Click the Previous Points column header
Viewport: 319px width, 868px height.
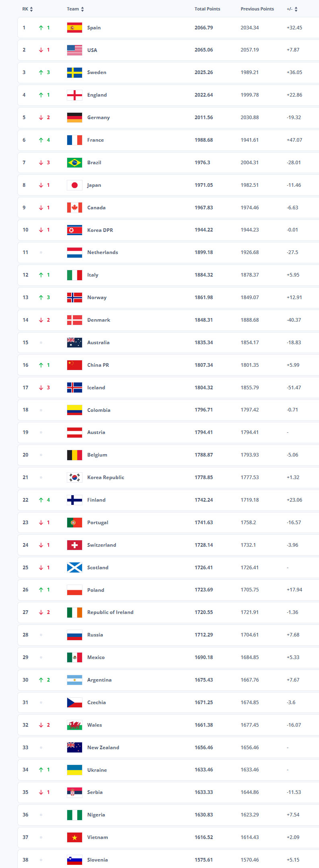point(257,9)
